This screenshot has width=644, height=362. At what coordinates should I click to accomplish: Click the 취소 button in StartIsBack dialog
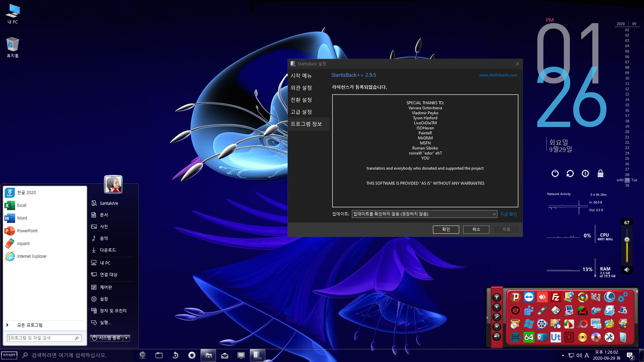tap(476, 229)
